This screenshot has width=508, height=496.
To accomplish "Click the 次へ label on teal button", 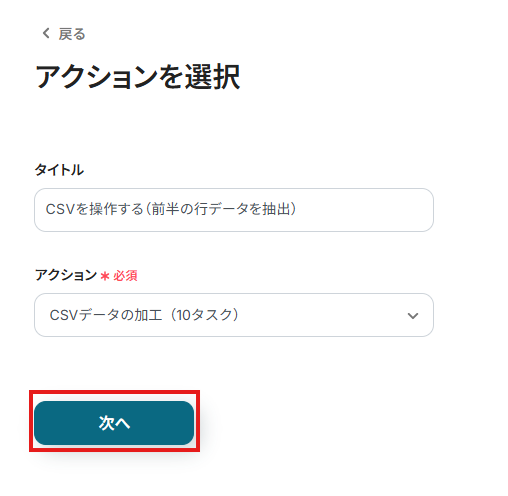I will coord(114,423).
